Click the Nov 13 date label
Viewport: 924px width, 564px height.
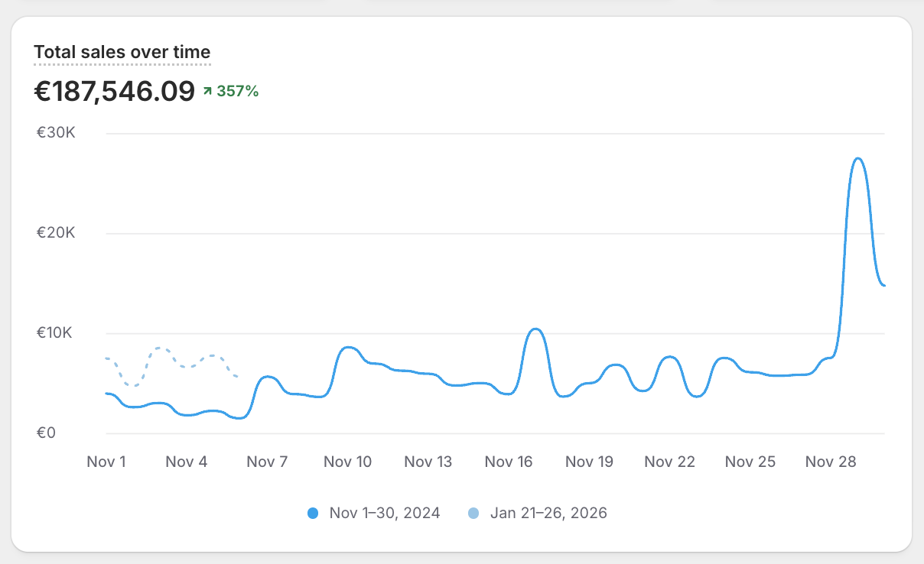(428, 462)
